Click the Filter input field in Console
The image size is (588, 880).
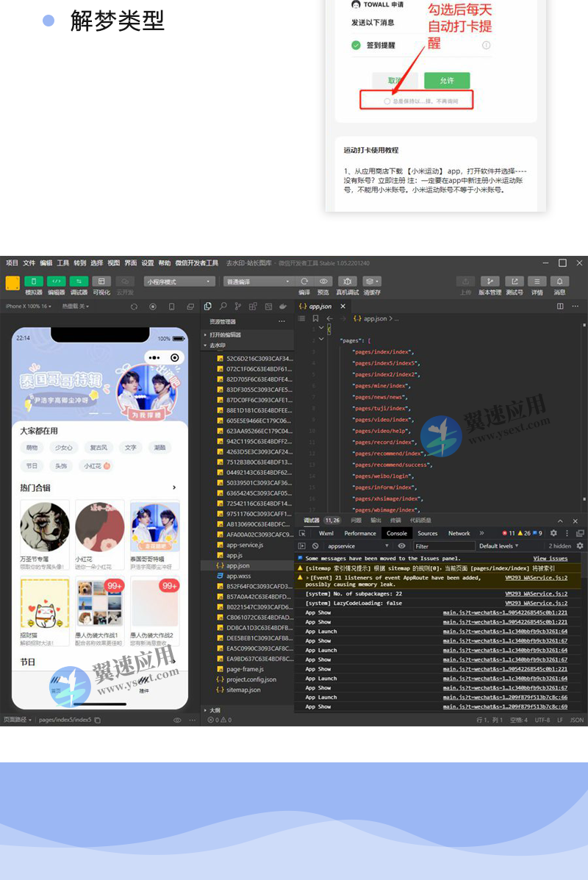coord(441,545)
